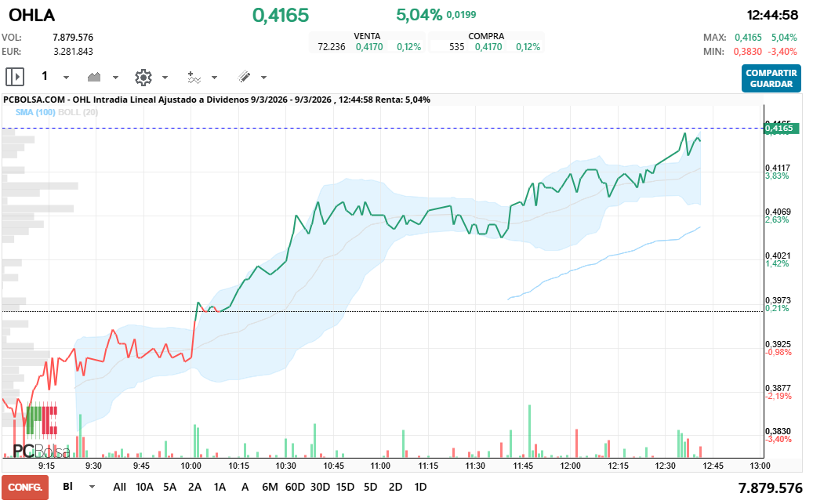Click the sidebar panel toggle icon
The height and width of the screenshot is (504, 813).
point(13,76)
